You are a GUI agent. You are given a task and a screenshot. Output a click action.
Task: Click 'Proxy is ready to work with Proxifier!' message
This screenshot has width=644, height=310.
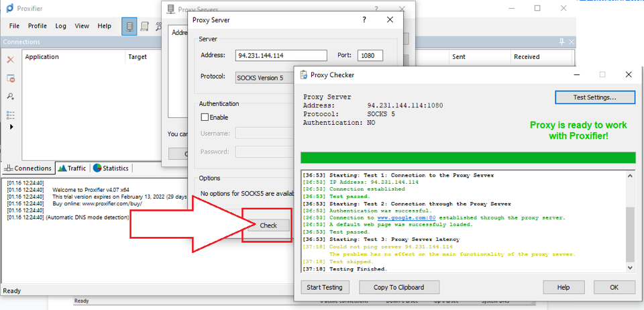tap(578, 130)
